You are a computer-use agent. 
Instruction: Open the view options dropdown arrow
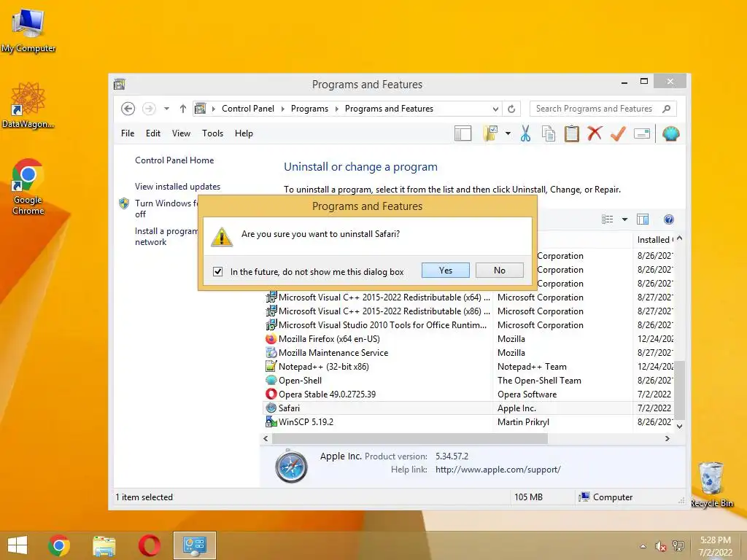tap(624, 219)
